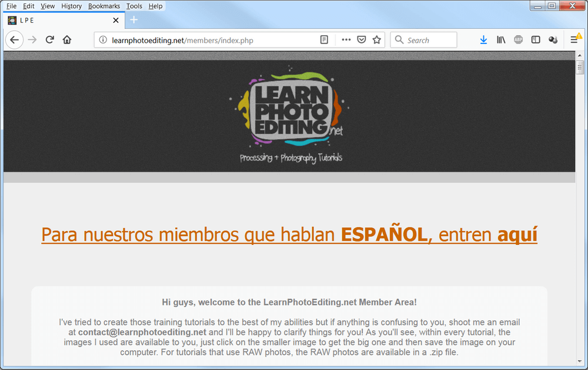Click the scrollbar down arrow
Viewport: 588px width, 370px height.
coord(580,361)
